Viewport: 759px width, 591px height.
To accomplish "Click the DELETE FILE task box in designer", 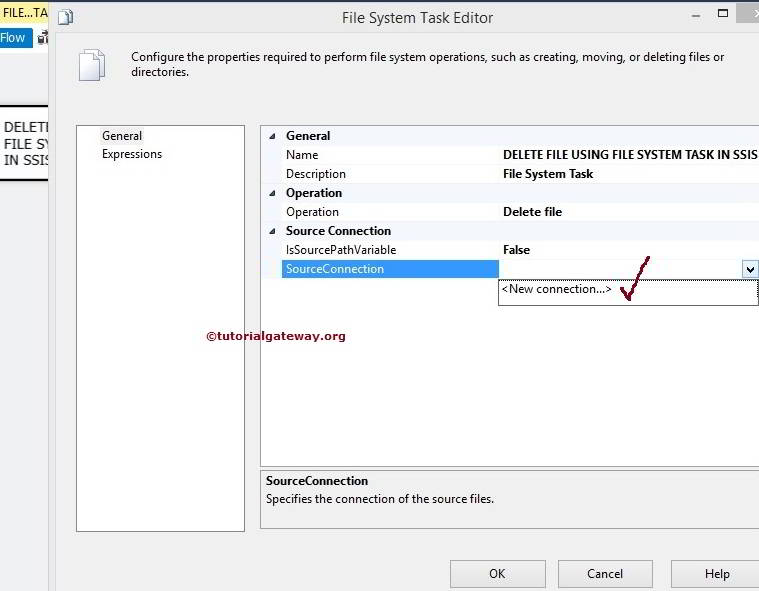I will (x=24, y=143).
